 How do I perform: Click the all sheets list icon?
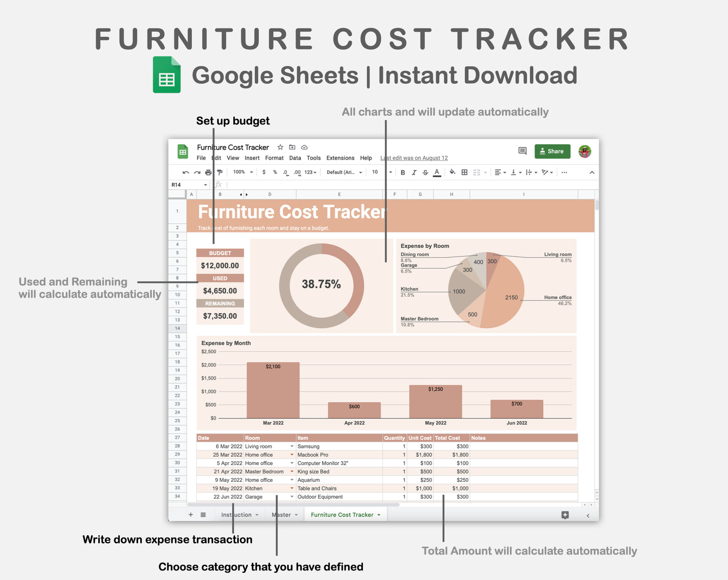(x=203, y=515)
